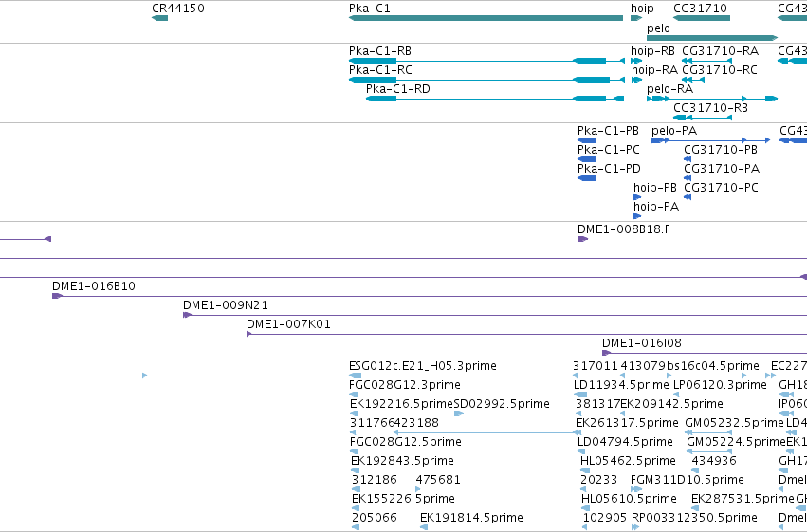Select the 312186 EST feature

(x=357, y=490)
